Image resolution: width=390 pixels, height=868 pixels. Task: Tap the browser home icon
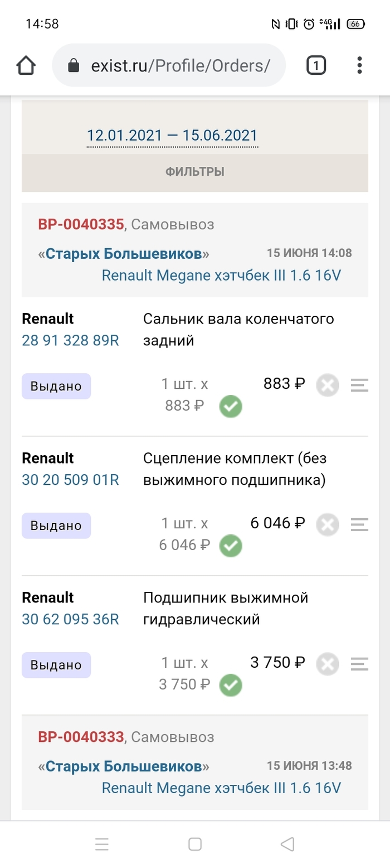[26, 66]
